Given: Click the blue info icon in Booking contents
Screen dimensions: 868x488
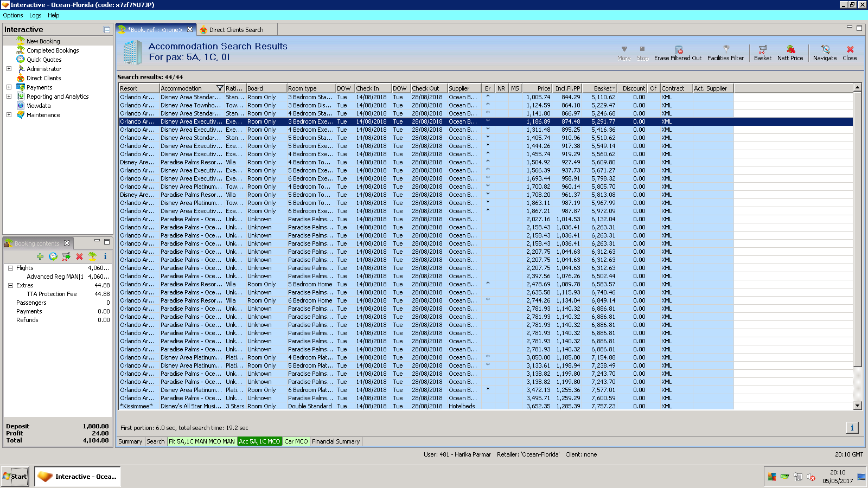Looking at the screenshot, I should 105,256.
